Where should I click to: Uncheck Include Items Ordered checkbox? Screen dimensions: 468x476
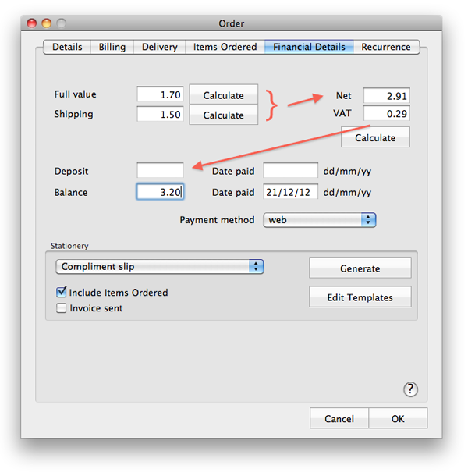[62, 293]
